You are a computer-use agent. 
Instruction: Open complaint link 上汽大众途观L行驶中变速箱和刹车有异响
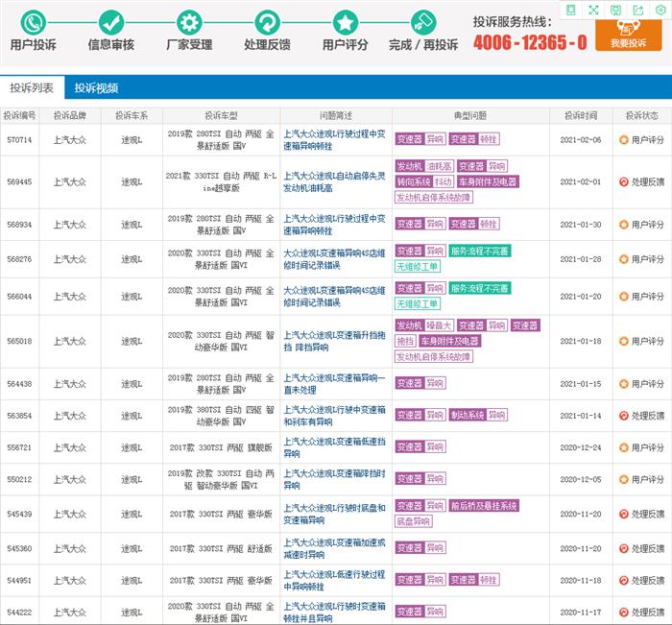334,416
